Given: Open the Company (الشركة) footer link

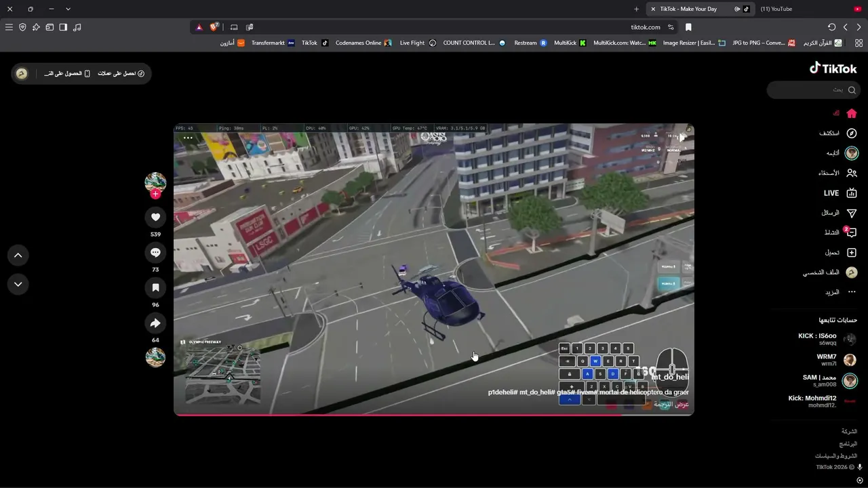Looking at the screenshot, I should pyautogui.click(x=849, y=431).
